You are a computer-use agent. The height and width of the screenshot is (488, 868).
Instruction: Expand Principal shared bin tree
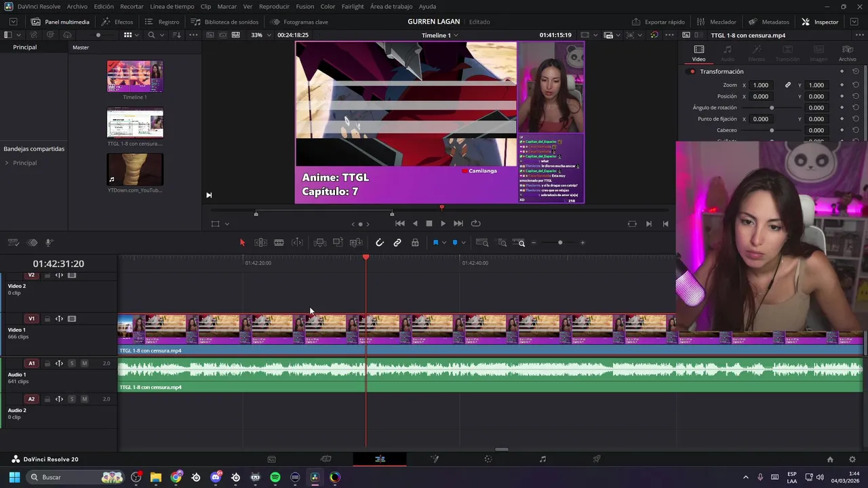tap(7, 163)
